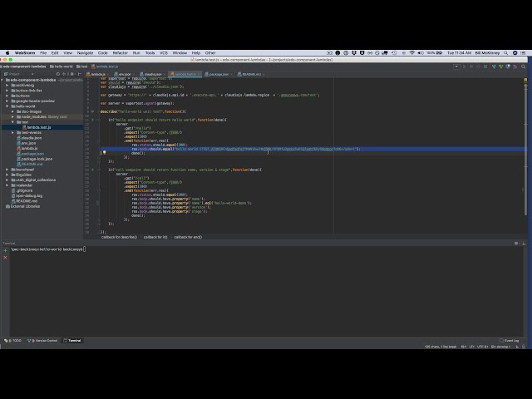
Task: Select package-lock.json in project tree
Action: click(x=37, y=159)
